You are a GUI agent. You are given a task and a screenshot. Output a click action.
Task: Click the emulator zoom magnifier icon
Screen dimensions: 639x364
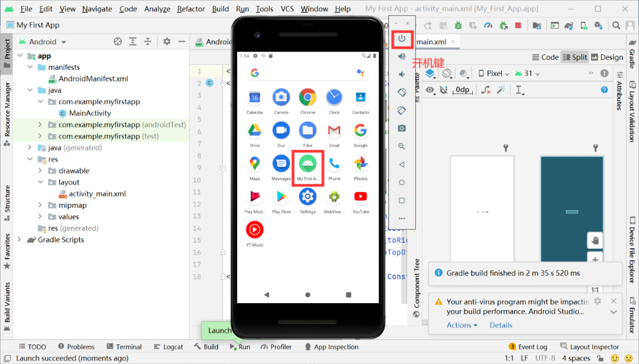click(402, 146)
